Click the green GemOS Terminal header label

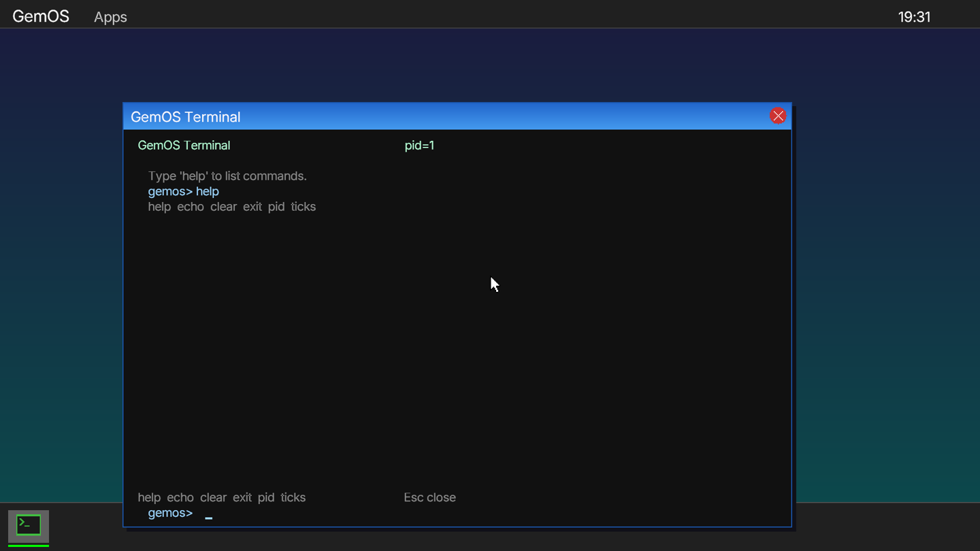click(184, 146)
